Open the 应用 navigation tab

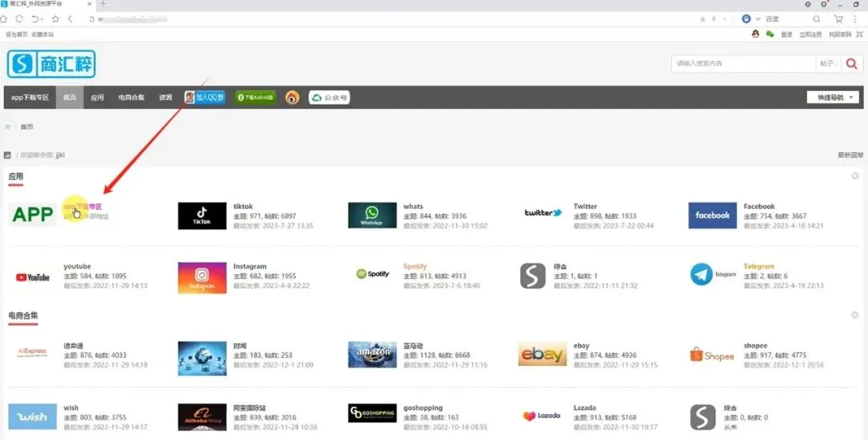pyautogui.click(x=97, y=97)
